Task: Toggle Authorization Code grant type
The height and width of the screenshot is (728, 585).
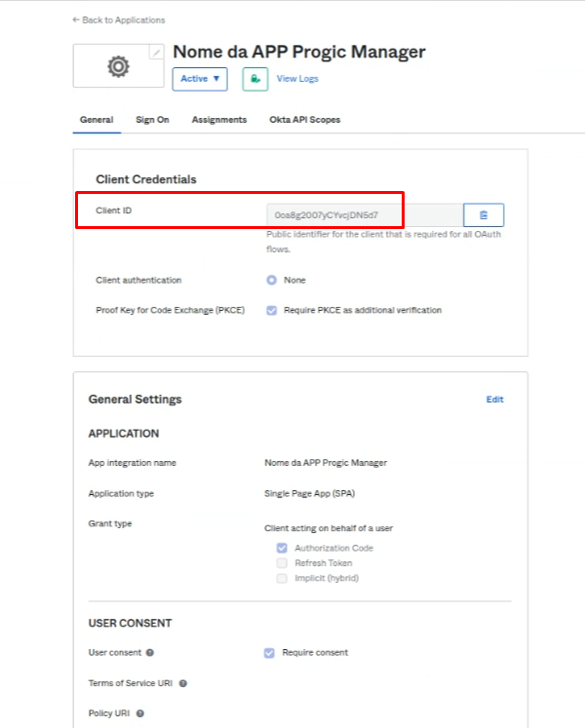Action: tap(282, 548)
